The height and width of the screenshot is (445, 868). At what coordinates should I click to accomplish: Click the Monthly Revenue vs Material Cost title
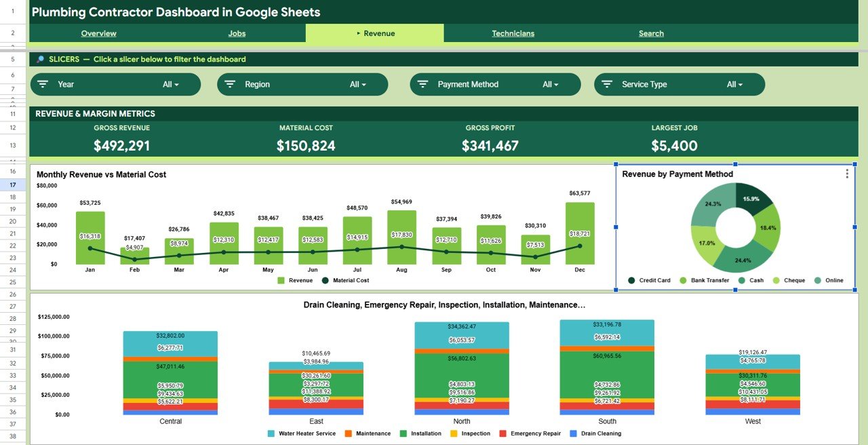pos(102,174)
